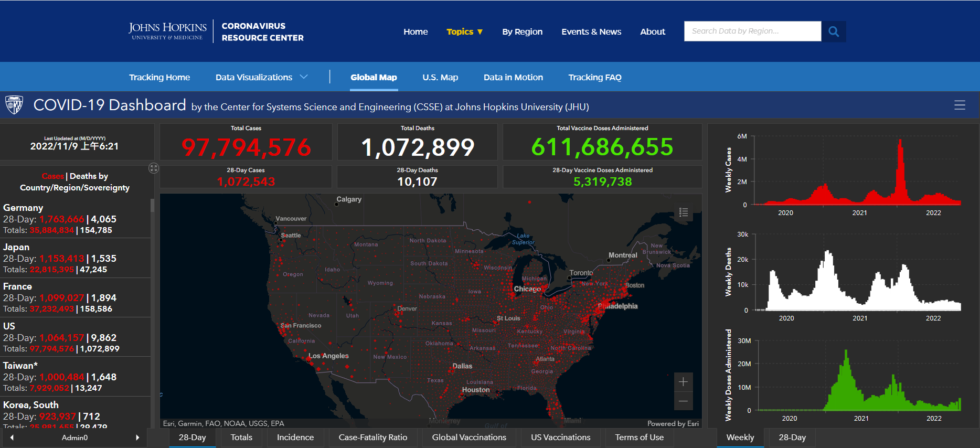Select the Incidence map tab
Image resolution: width=980 pixels, height=448 pixels.
tap(295, 438)
